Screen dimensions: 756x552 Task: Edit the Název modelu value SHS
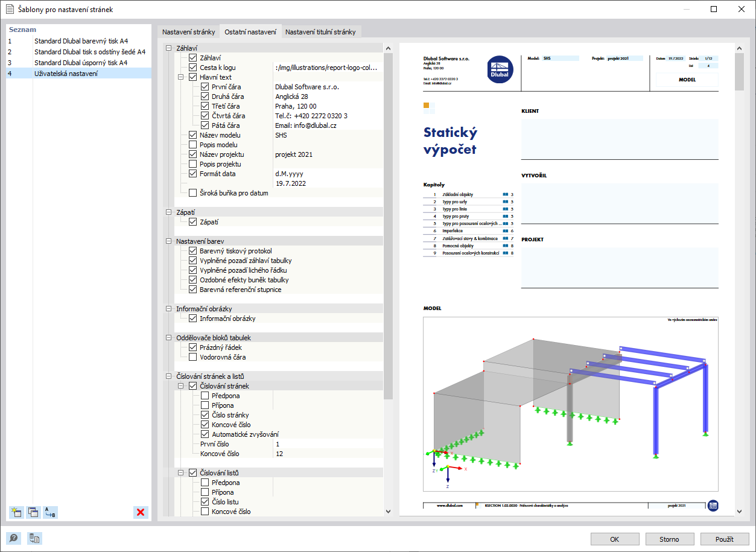[x=328, y=135]
